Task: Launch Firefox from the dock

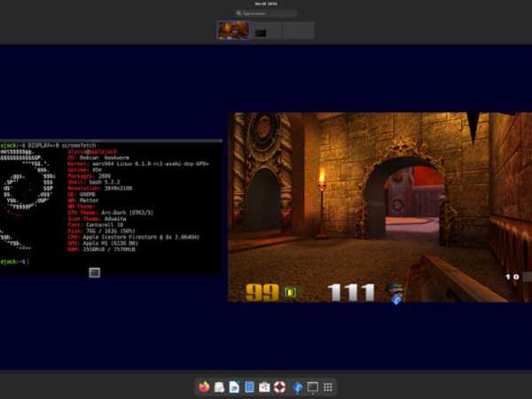Action: pyautogui.click(x=204, y=387)
